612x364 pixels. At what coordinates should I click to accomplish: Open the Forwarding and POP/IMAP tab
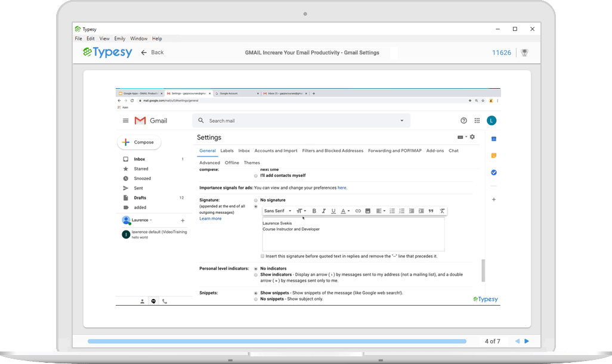(x=395, y=151)
